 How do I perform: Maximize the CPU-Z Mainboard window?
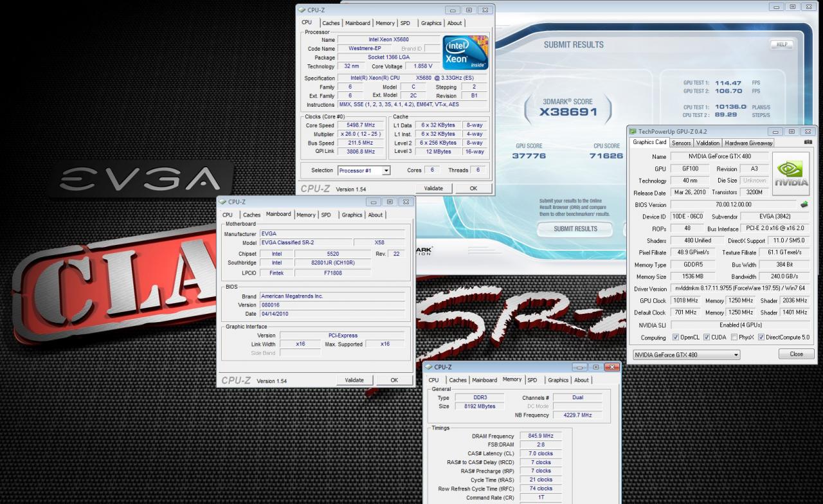tap(390, 202)
